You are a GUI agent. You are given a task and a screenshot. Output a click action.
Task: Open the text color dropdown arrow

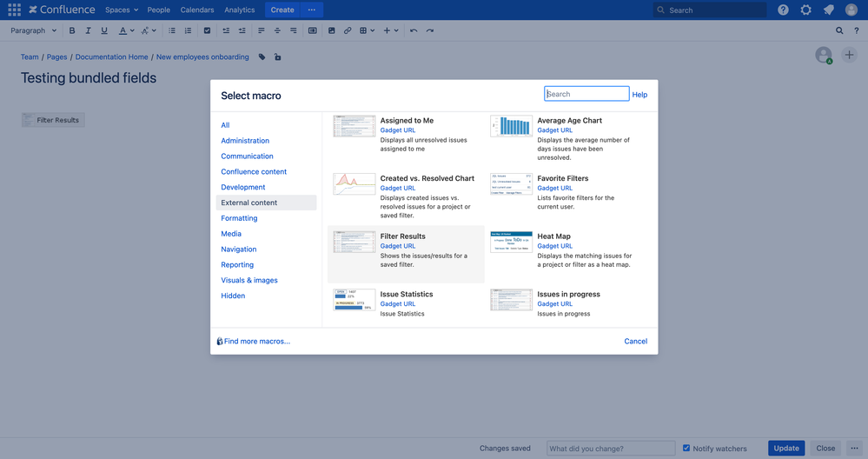pos(132,30)
